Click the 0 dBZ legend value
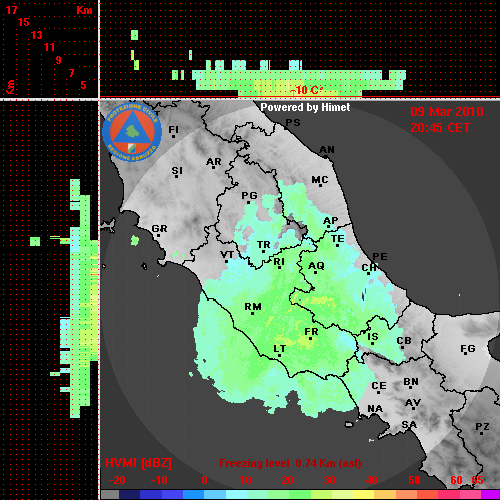500x500 pixels. (204, 480)
